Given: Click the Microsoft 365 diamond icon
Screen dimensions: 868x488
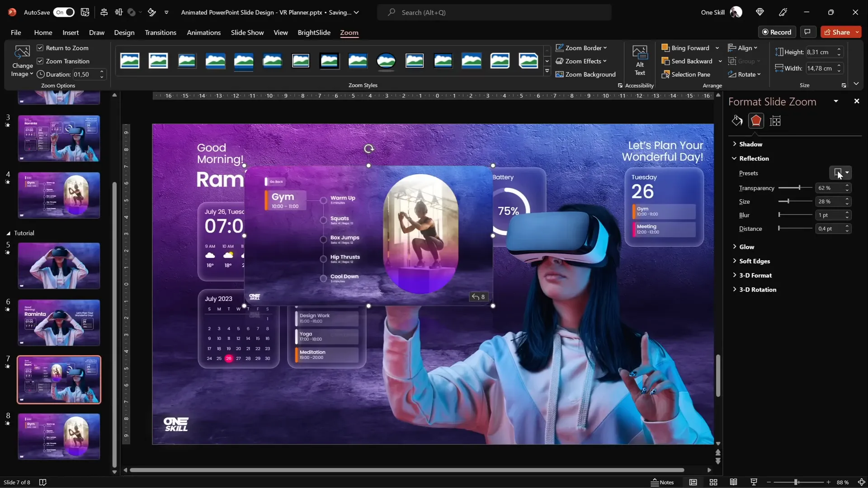Looking at the screenshot, I should tap(759, 12).
